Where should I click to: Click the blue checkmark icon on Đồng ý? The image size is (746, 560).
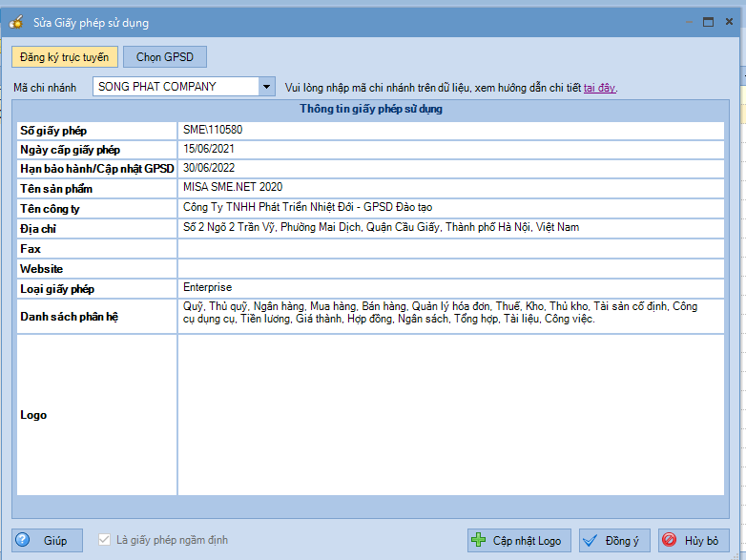tap(590, 541)
